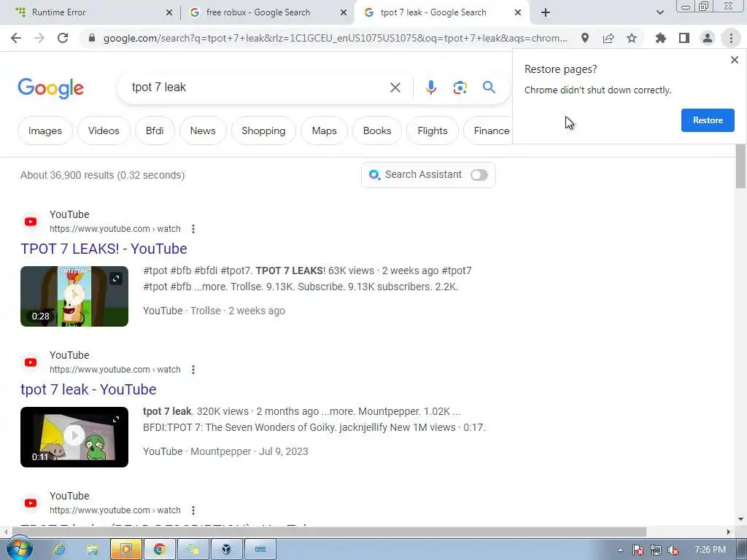747x560 pixels.
Task: Open the Extensions puzzle icon
Action: 660,38
